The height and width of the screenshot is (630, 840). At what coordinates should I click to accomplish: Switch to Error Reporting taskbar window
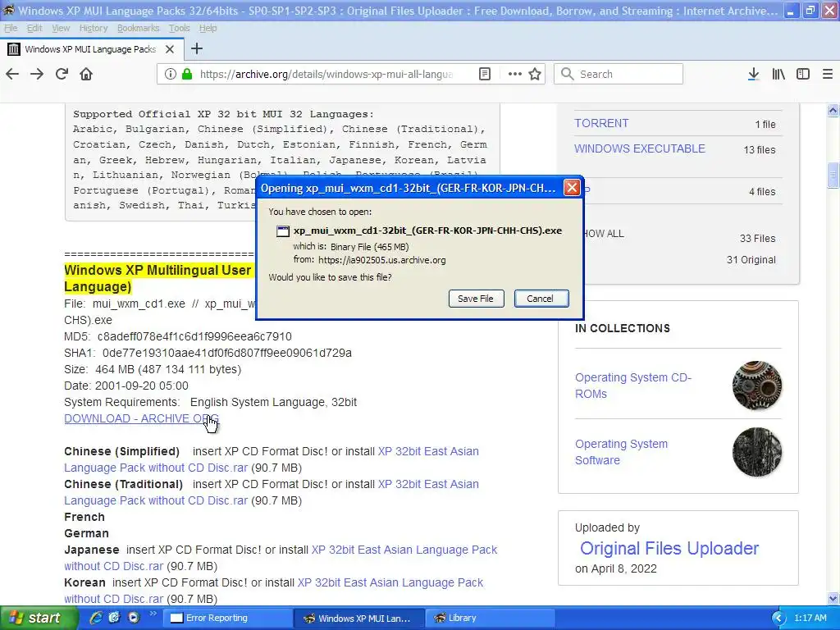pos(228,618)
